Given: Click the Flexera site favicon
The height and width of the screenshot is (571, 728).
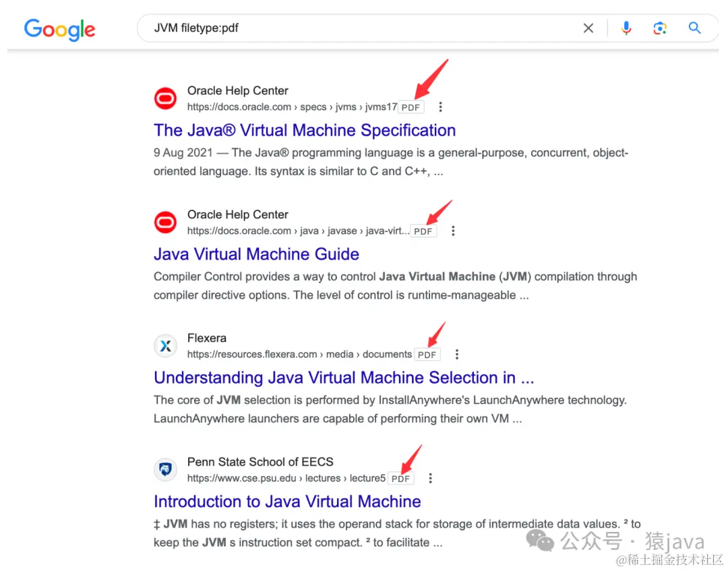Looking at the screenshot, I should 165,346.
